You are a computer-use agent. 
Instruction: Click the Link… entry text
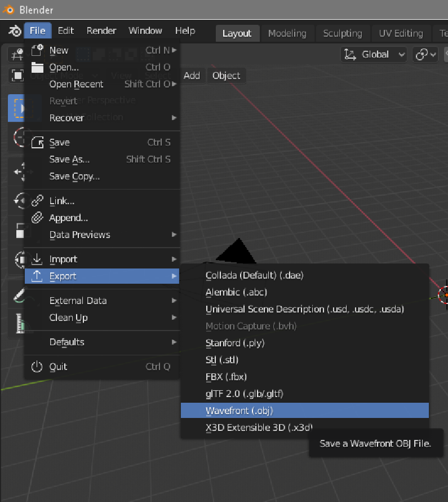click(x=62, y=201)
